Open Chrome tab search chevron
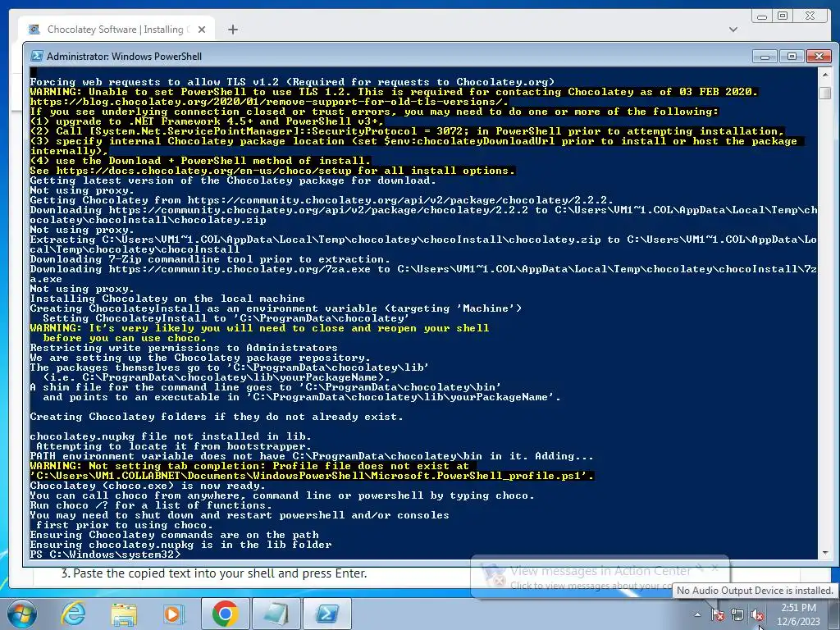This screenshot has width=840, height=630. pyautogui.click(x=733, y=30)
